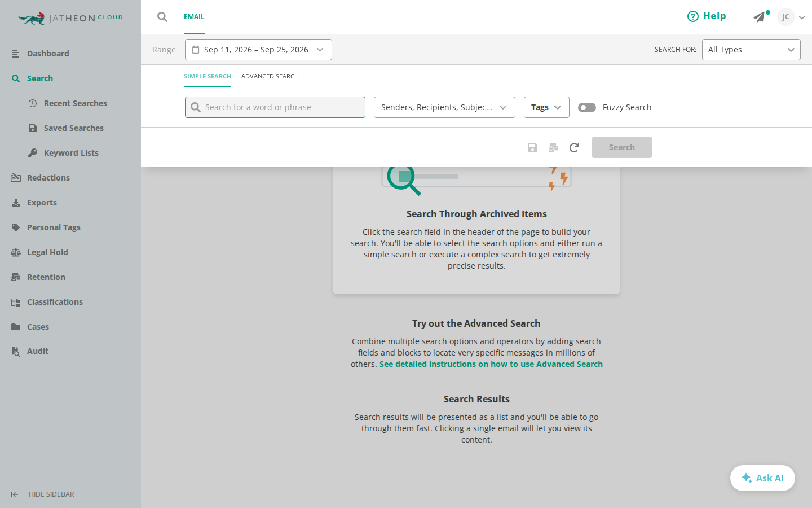Switch to the Advanced Search tab
Image resolution: width=812 pixels, height=508 pixels.
[270, 76]
